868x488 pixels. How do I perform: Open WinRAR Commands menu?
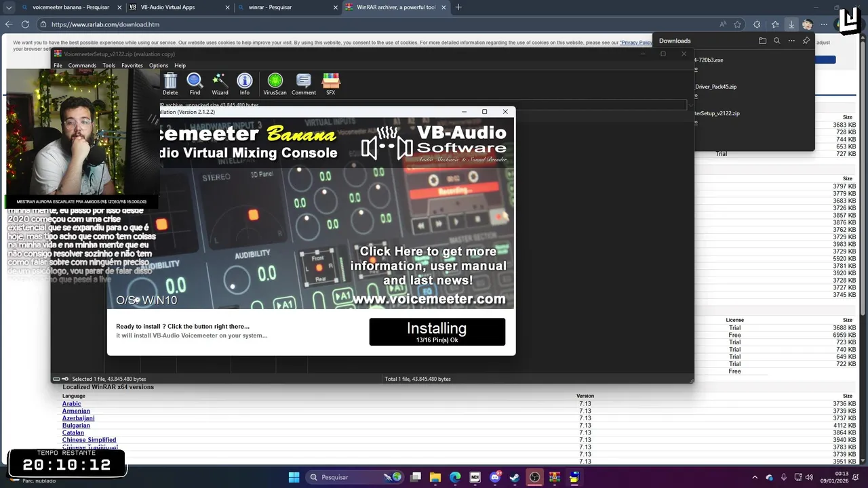point(82,66)
